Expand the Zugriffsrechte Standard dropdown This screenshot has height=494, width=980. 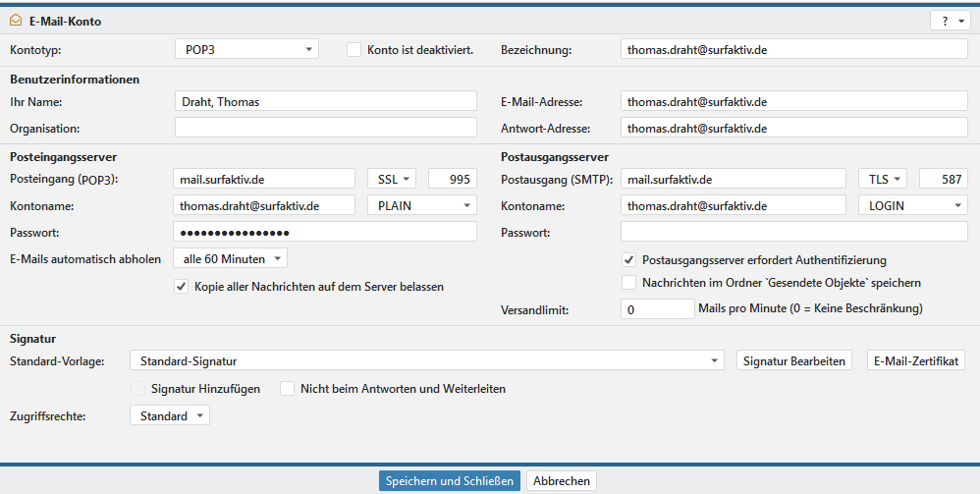click(170, 416)
